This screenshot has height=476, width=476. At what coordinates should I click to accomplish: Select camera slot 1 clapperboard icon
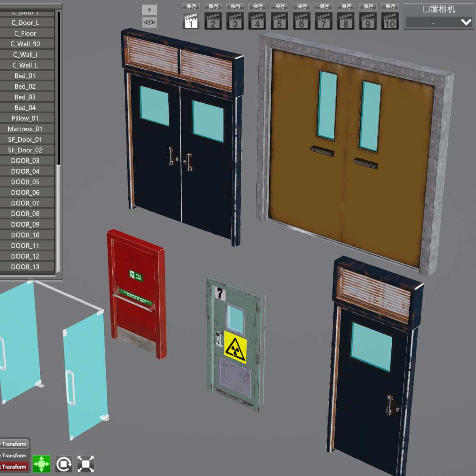coord(191,21)
